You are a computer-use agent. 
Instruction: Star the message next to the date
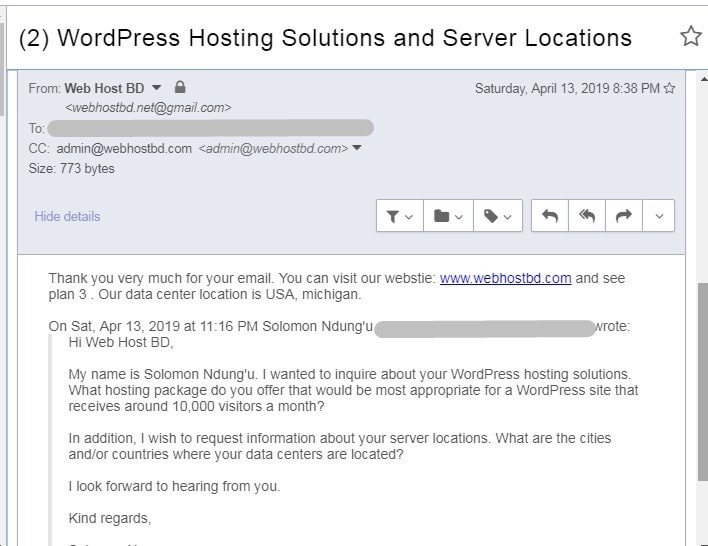point(670,88)
